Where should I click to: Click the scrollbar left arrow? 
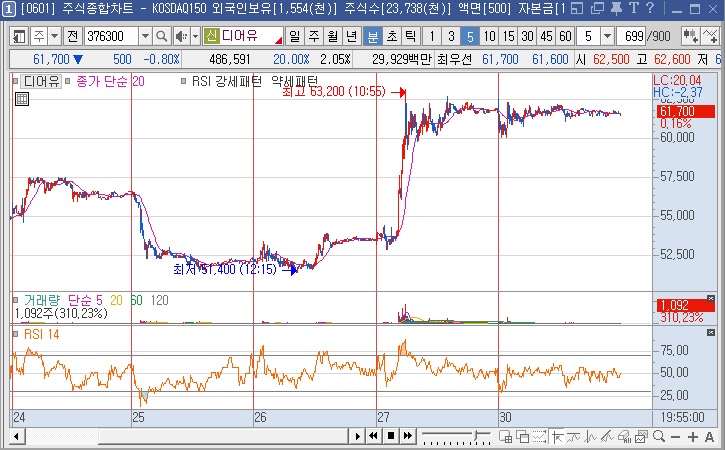click(x=17, y=436)
